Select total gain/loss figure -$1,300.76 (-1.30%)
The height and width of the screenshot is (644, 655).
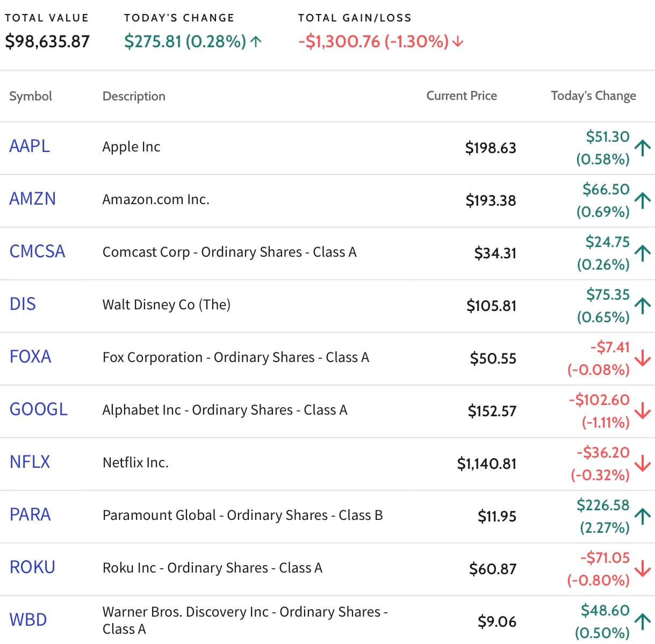373,41
